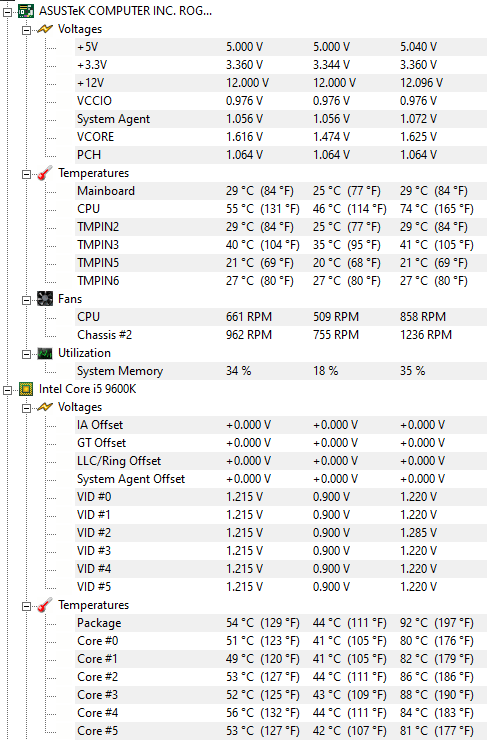The image size is (487, 740).
Task: Select the TMPIN3 temperature row
Action: [281, 245]
